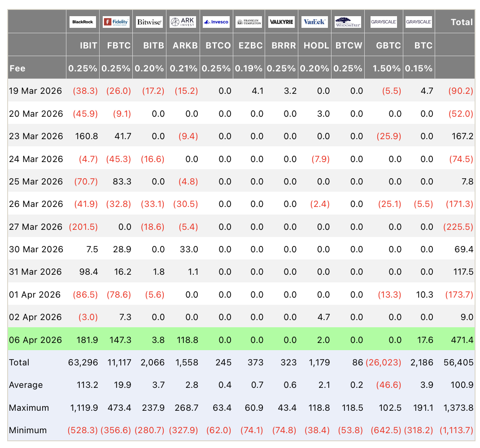
Task: Click the BlackRock logo
Action: [x=83, y=22]
